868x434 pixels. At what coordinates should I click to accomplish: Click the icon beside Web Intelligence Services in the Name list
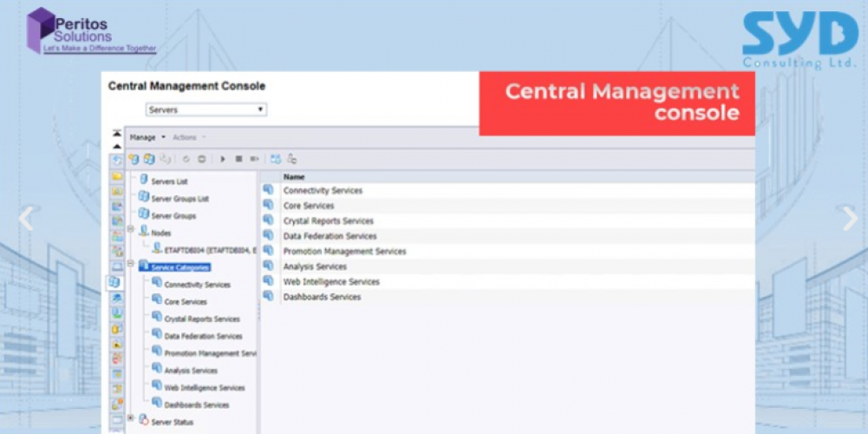click(x=269, y=281)
